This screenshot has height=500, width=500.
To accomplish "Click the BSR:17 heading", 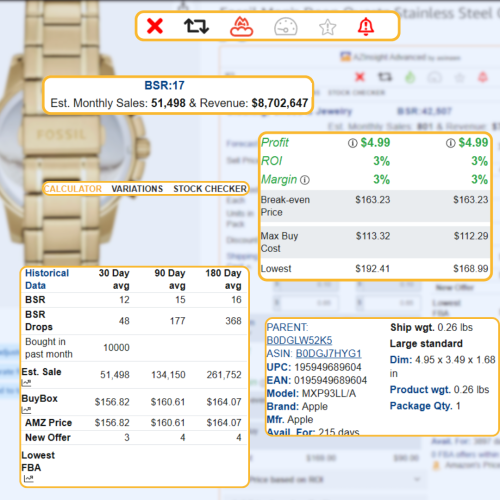I will (x=164, y=85).
